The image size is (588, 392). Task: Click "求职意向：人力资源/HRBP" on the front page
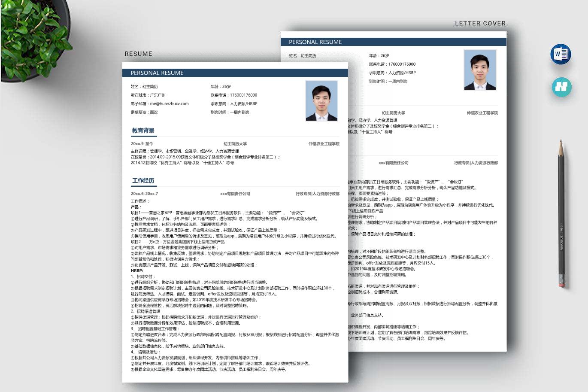click(x=234, y=104)
